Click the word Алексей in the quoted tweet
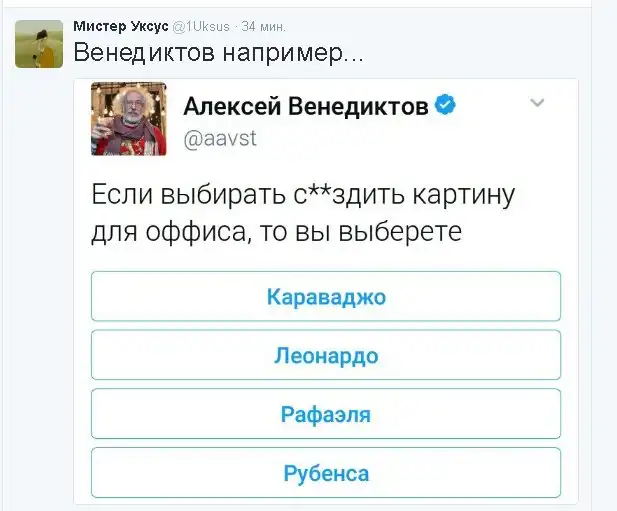 coord(232,107)
